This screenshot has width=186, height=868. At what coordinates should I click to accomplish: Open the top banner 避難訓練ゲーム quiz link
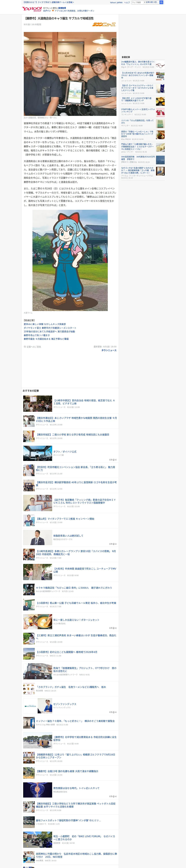coord(49,2)
